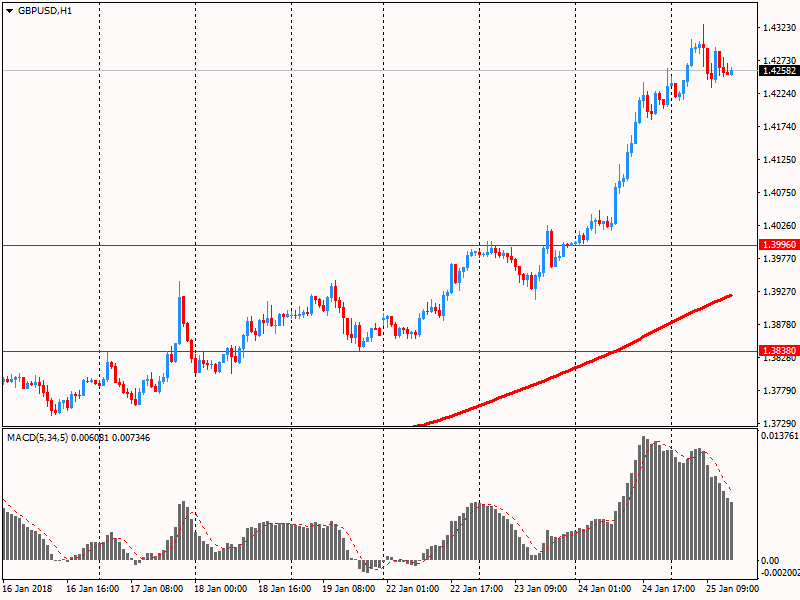Select price scale value 1.38780

(779, 324)
